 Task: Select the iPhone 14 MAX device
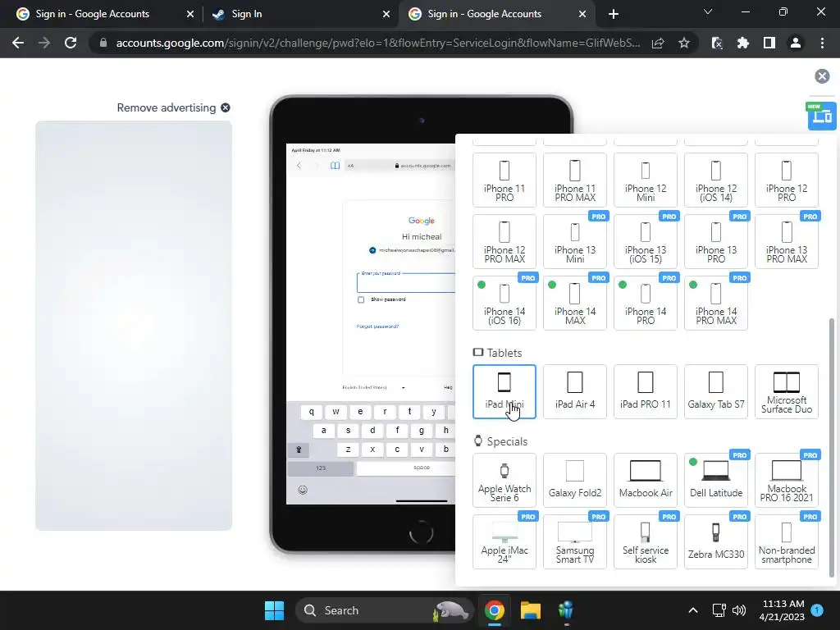(575, 304)
